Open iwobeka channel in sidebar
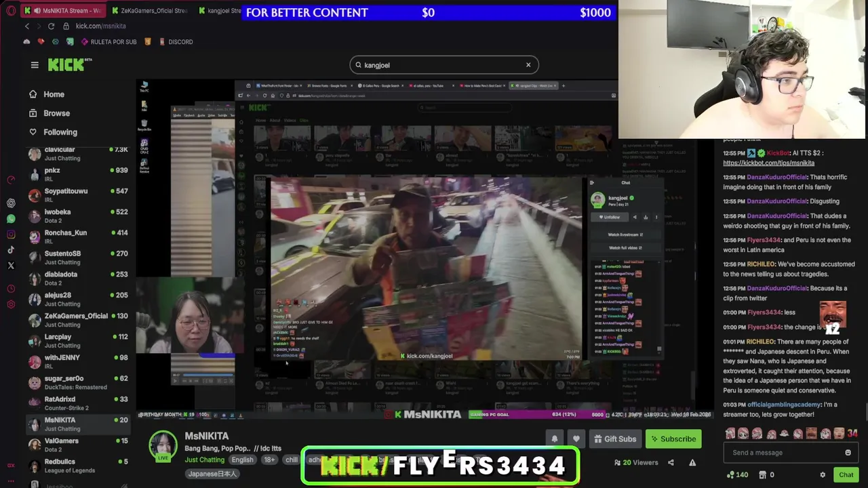 (78, 216)
